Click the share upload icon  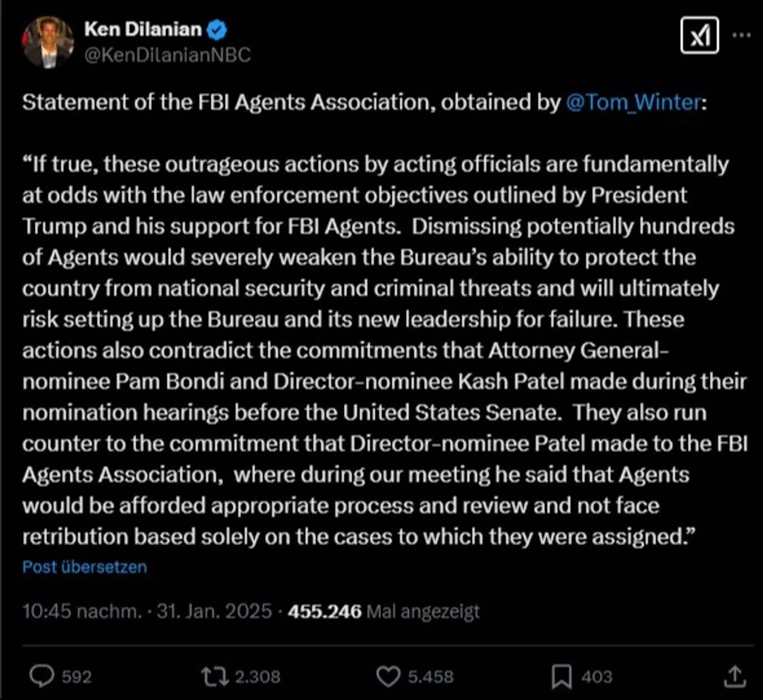click(x=735, y=676)
